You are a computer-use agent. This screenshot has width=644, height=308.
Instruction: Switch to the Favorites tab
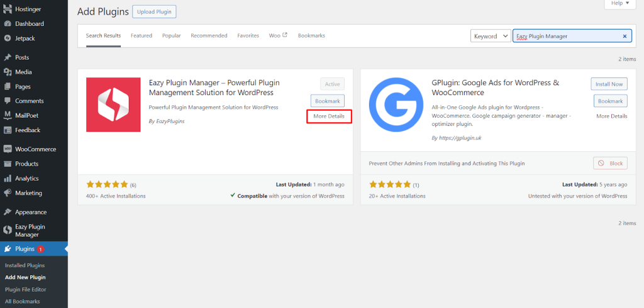tap(248, 36)
